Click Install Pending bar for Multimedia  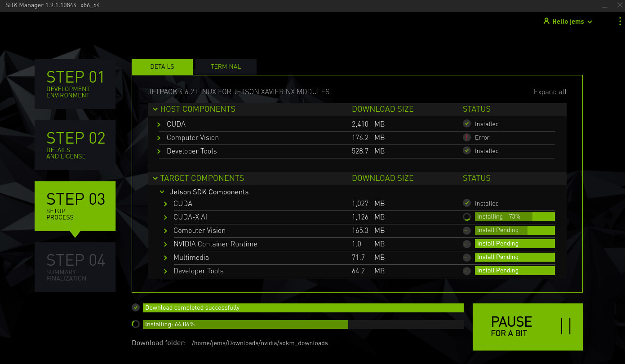point(515,257)
